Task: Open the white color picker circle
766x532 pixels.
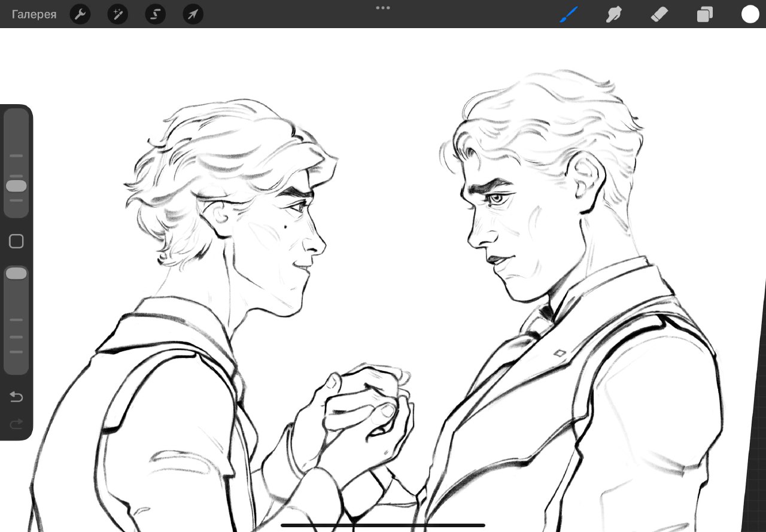Action: click(x=750, y=14)
